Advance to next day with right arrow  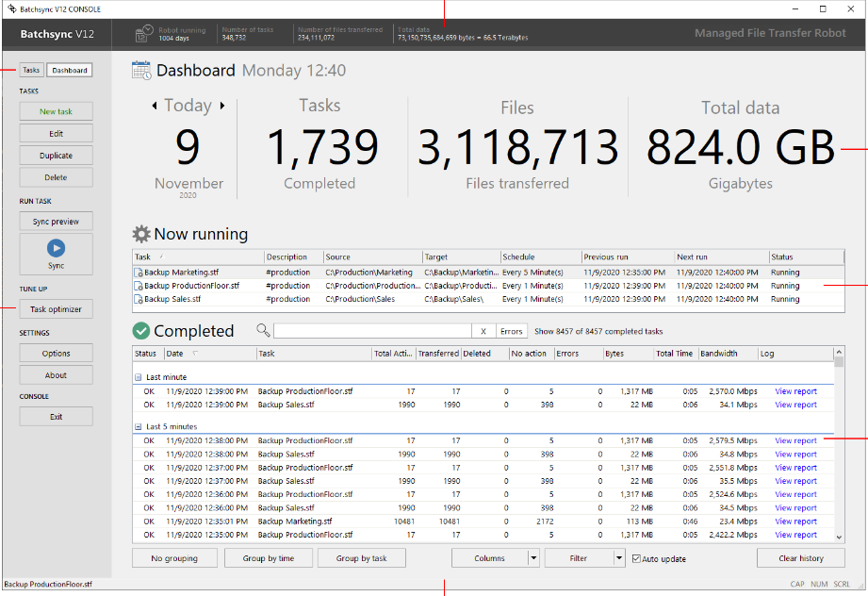point(222,106)
